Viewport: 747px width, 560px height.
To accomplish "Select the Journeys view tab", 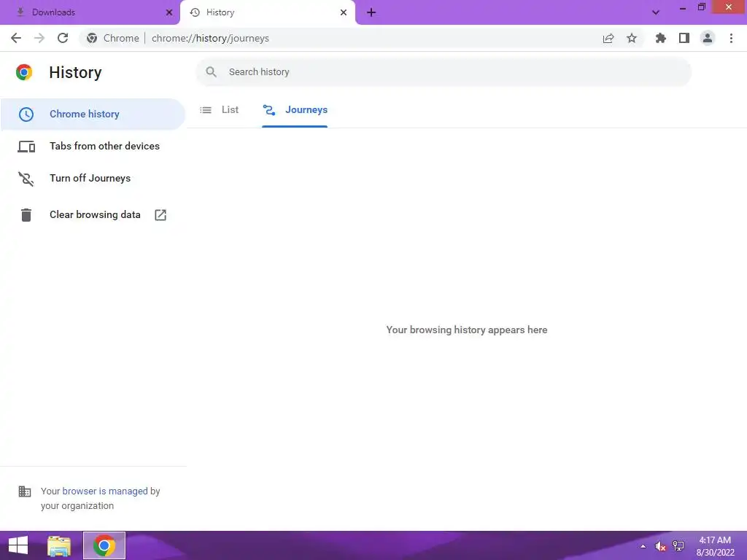I will [x=295, y=110].
